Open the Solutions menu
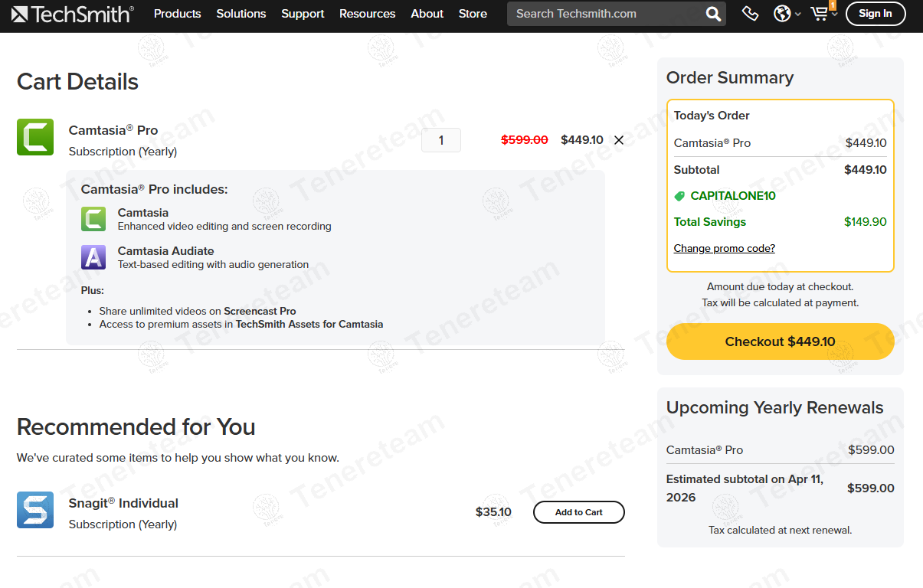 click(x=241, y=14)
